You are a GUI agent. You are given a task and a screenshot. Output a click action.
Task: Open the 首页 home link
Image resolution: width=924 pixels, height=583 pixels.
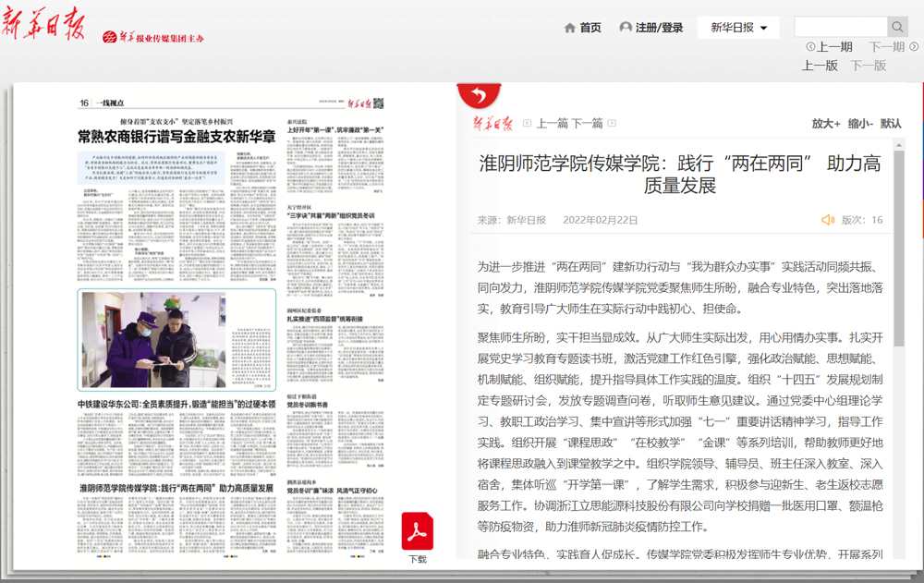click(x=590, y=28)
